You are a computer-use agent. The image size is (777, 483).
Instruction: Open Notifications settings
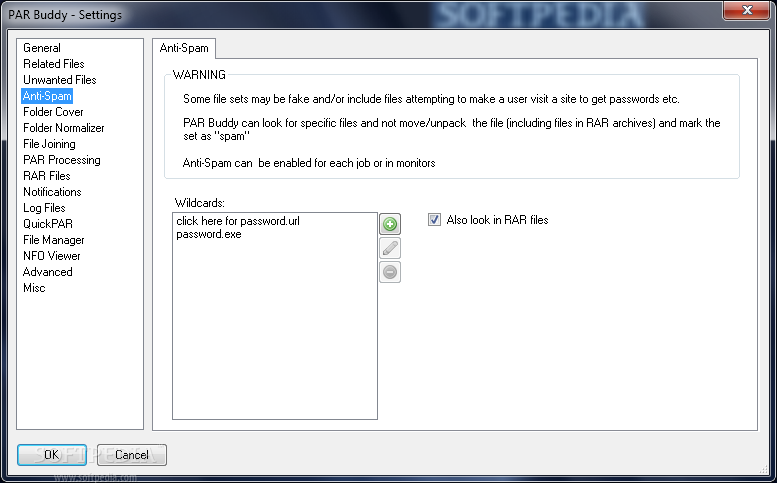point(52,192)
